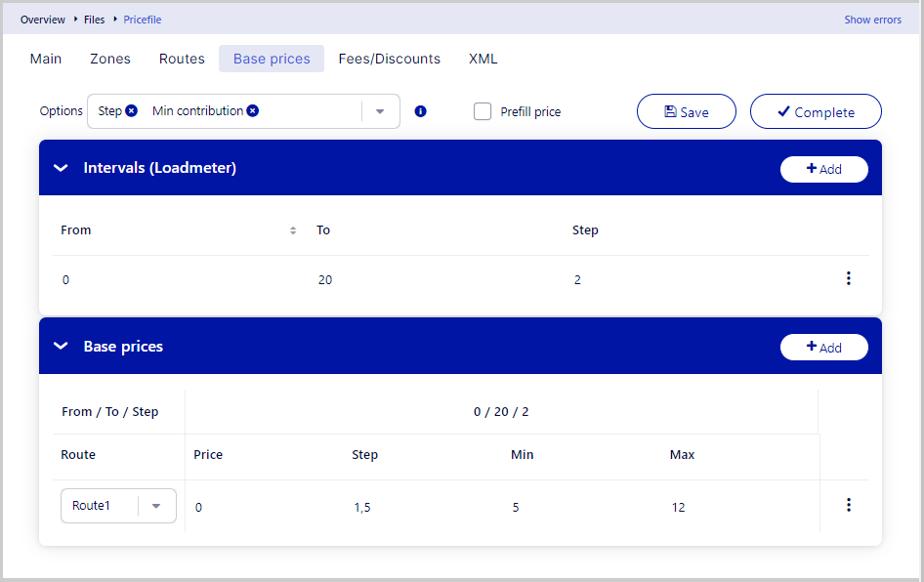
Task: Sort intervals by the From column
Action: click(x=293, y=230)
